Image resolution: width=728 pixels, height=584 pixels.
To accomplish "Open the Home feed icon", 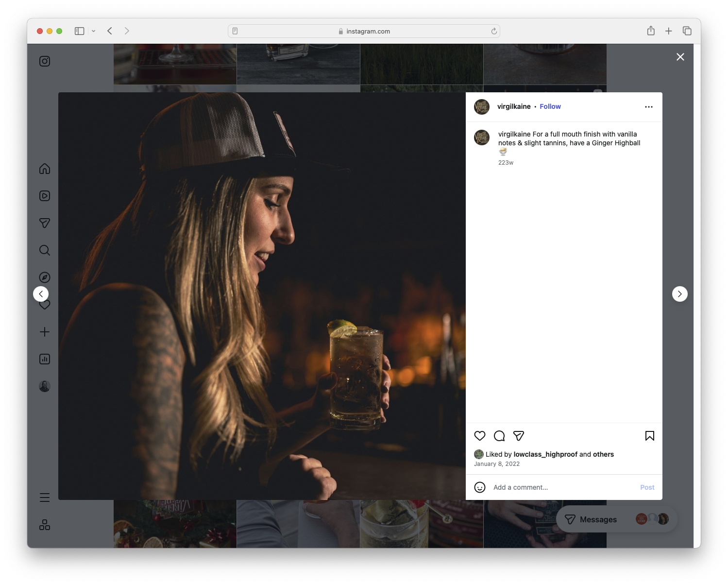I will click(45, 169).
